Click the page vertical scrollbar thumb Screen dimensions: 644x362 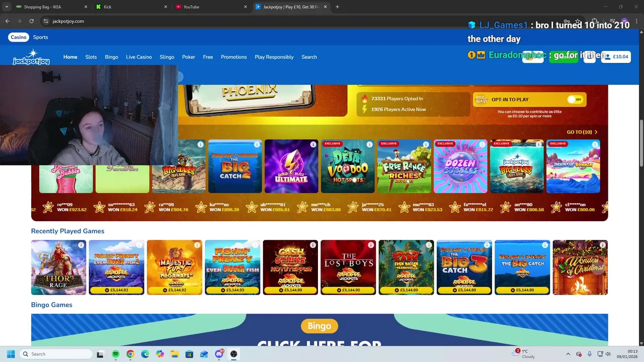[x=641, y=143]
